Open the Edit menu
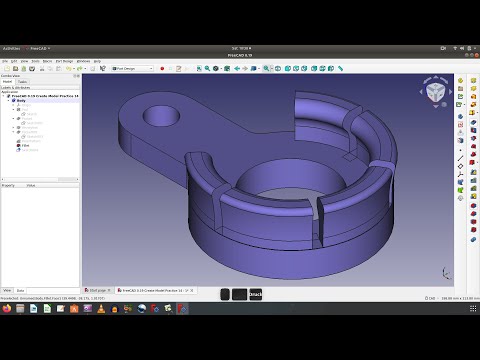This screenshot has width=480, height=360. coord(14,61)
